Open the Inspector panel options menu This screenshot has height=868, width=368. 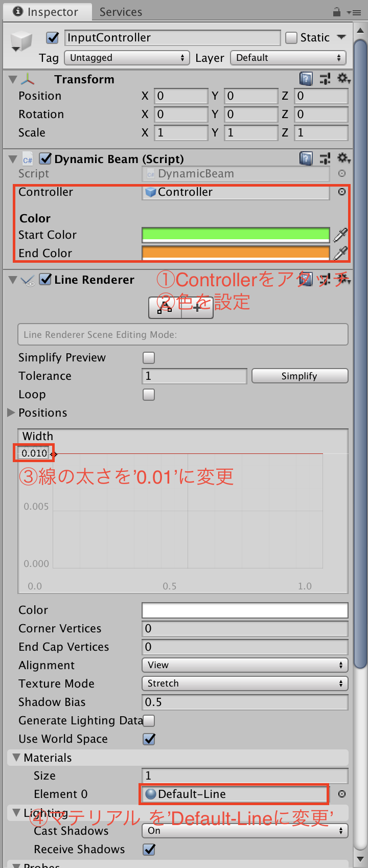click(354, 12)
